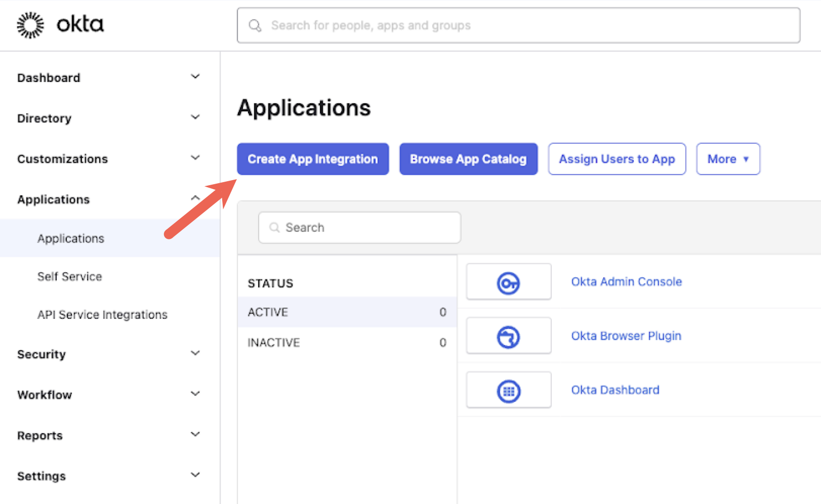Click the Okta Admin Console key icon
821x504 pixels.
click(508, 283)
